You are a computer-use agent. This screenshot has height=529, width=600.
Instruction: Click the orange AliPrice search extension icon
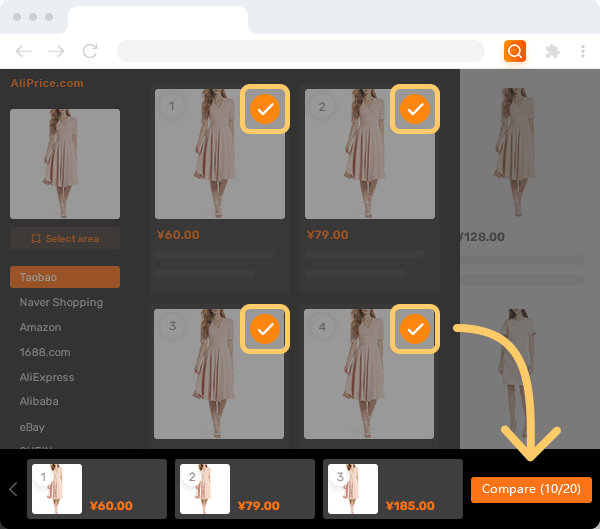pyautogui.click(x=515, y=51)
